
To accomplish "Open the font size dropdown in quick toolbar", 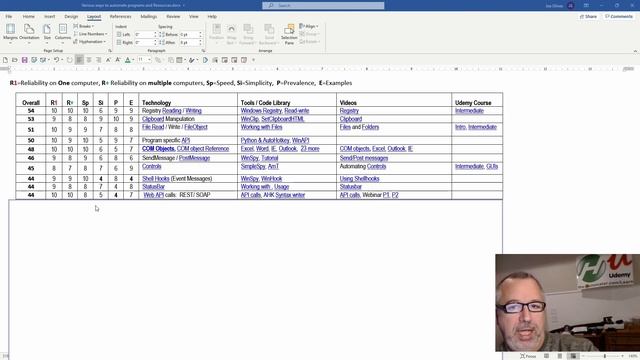I will point(149,60).
